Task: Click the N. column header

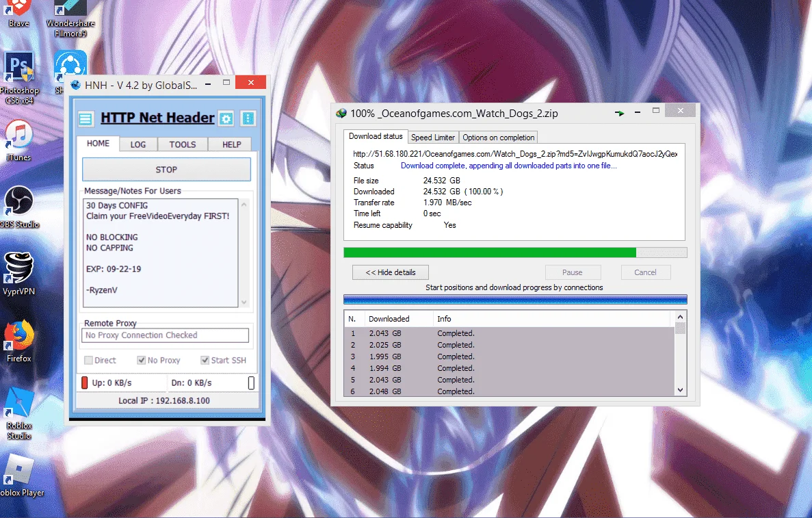Action: pyautogui.click(x=354, y=319)
